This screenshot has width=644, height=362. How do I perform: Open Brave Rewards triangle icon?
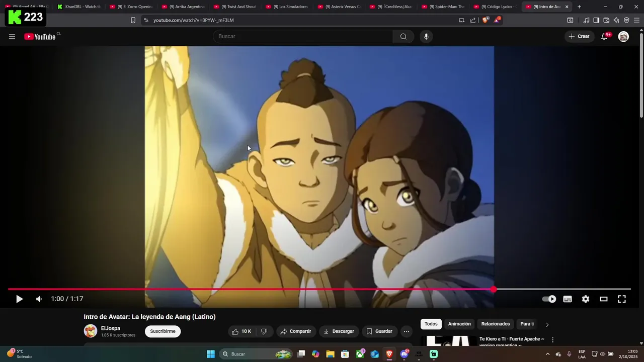click(x=497, y=20)
